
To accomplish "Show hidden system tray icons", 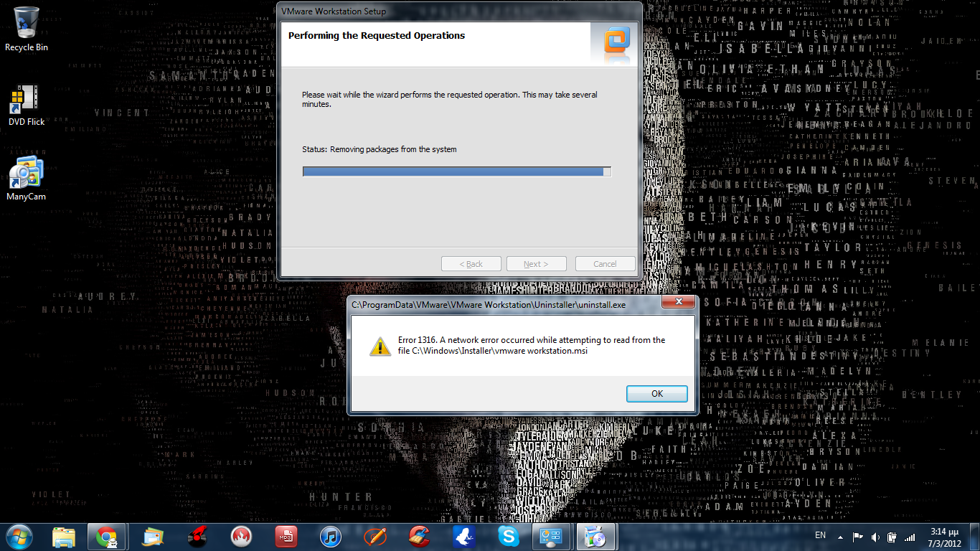I will [839, 537].
